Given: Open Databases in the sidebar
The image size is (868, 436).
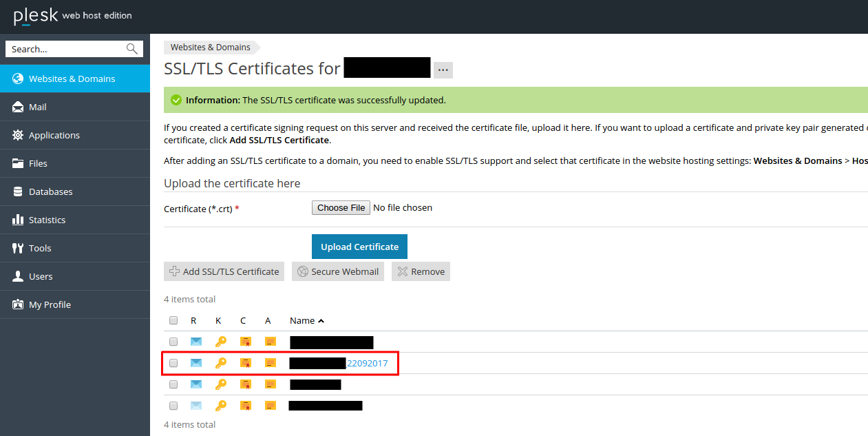Looking at the screenshot, I should click(x=50, y=191).
